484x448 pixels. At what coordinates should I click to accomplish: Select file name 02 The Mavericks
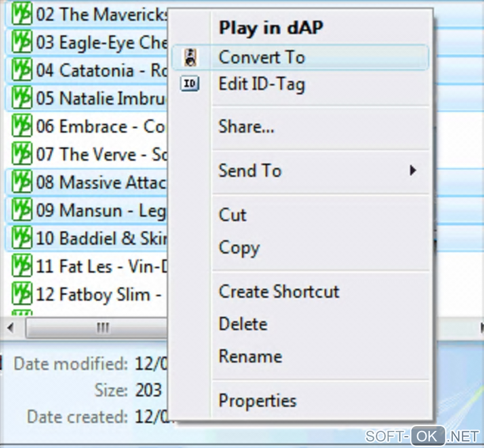(x=102, y=14)
